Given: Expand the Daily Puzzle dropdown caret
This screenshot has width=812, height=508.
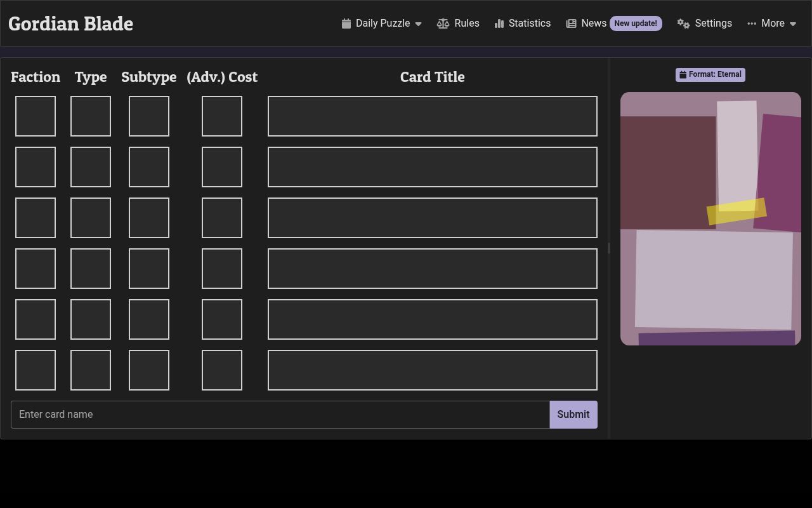Looking at the screenshot, I should coord(418,24).
